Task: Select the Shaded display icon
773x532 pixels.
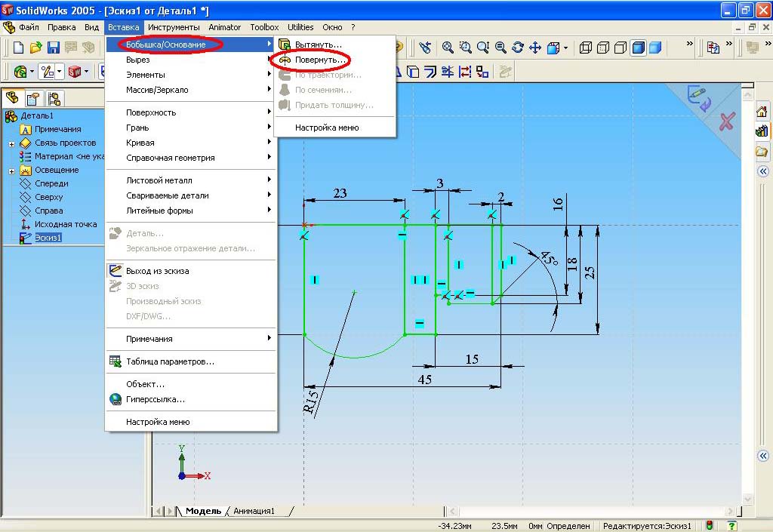Action: tap(655, 48)
